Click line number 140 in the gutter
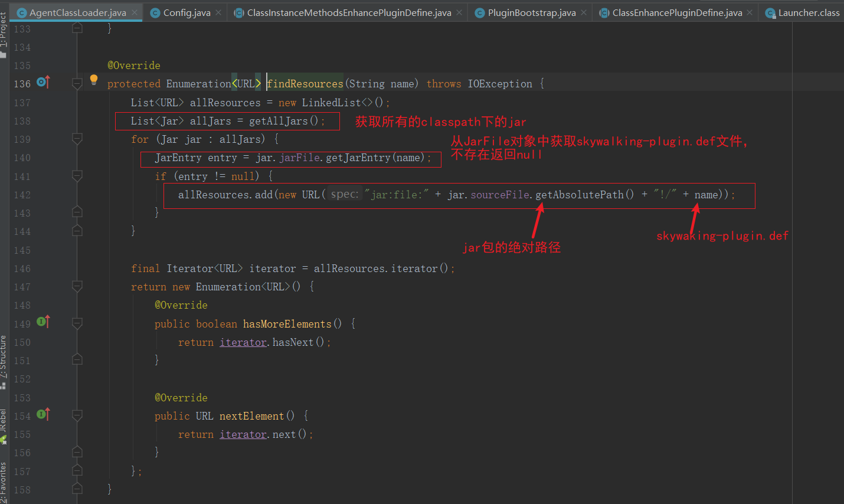Viewport: 844px width, 504px height. 22,158
